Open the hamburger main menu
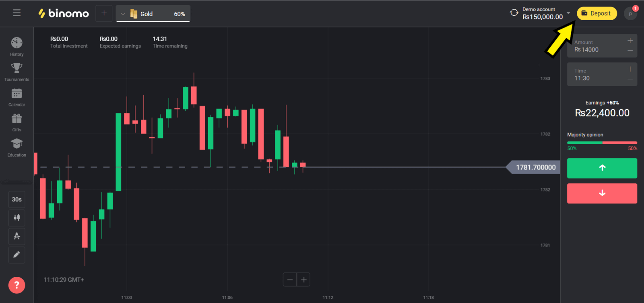The height and width of the screenshot is (303, 644). 17,13
